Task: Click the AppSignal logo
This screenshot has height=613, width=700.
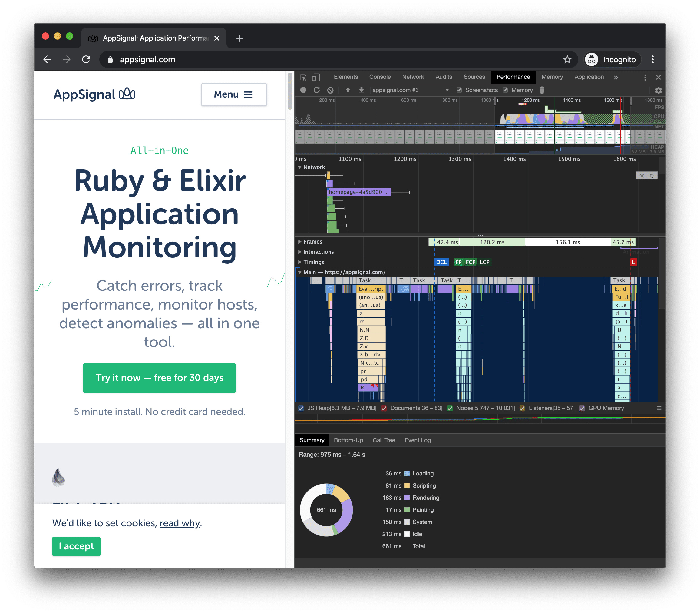Action: (94, 94)
